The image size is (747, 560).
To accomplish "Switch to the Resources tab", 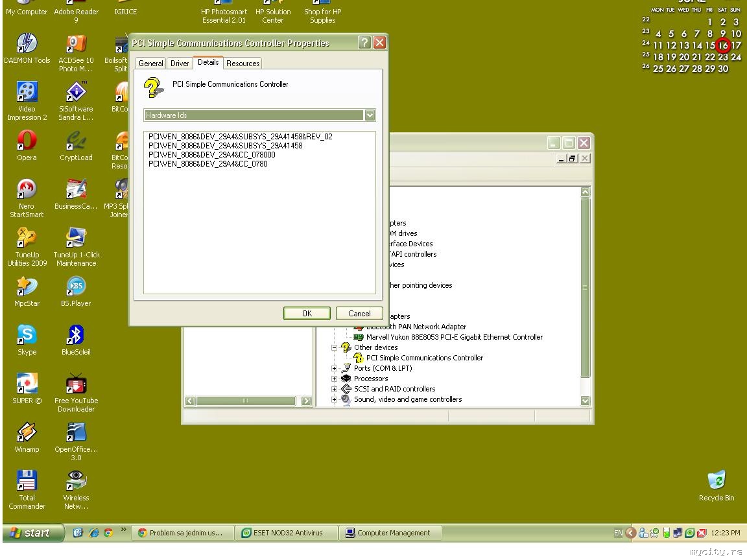I will pyautogui.click(x=243, y=64).
